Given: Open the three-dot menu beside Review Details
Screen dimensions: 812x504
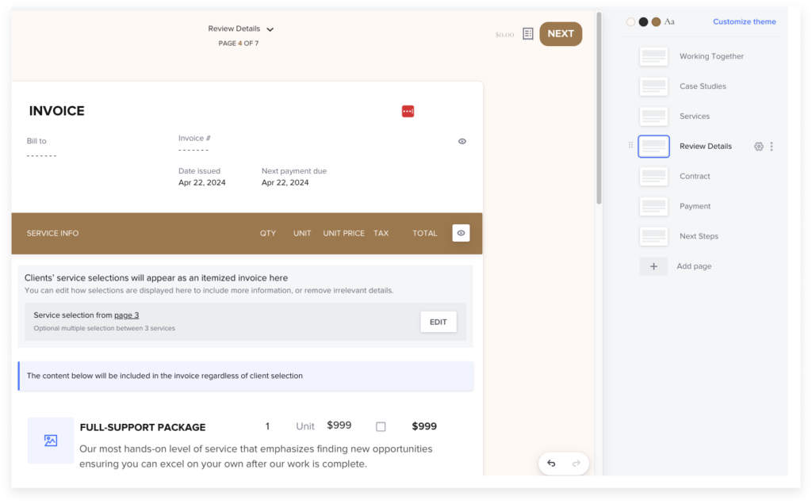Looking at the screenshot, I should point(773,146).
